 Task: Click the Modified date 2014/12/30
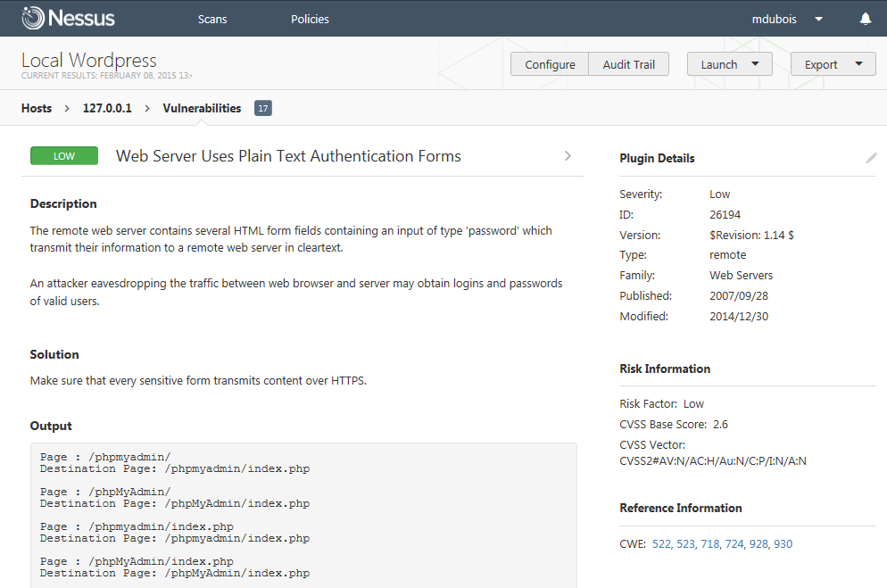point(739,317)
